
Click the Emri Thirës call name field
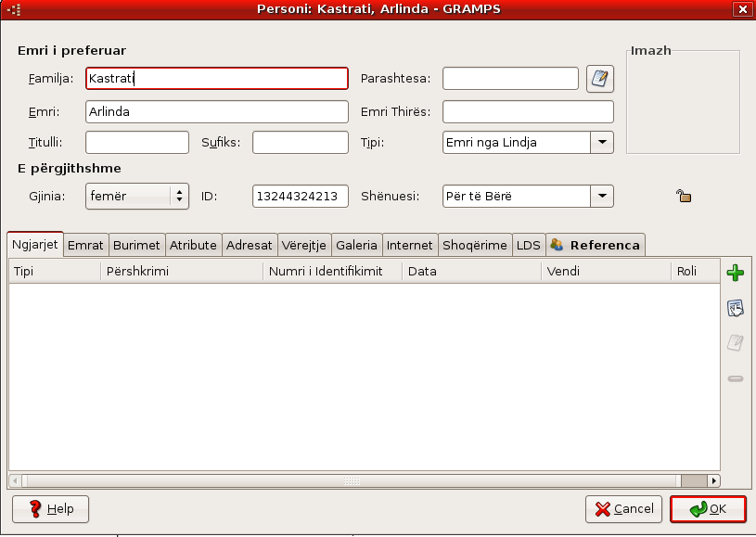pos(528,112)
